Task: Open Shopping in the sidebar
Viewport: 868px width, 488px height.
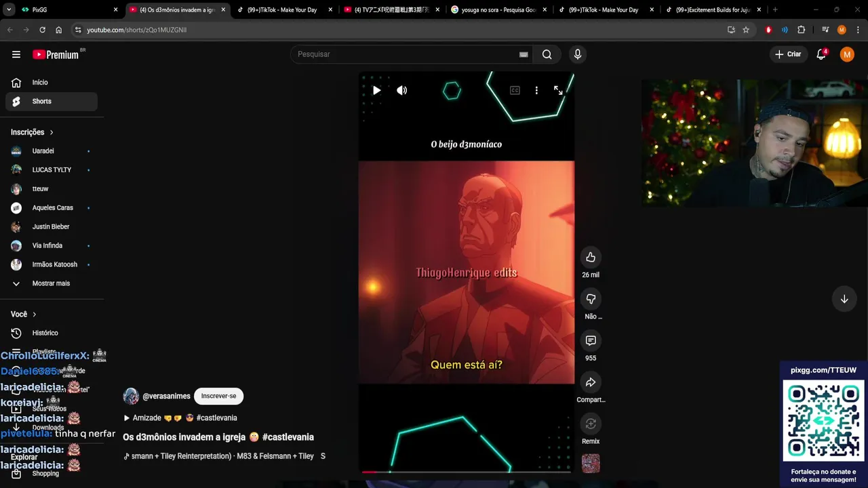Action: click(52, 474)
